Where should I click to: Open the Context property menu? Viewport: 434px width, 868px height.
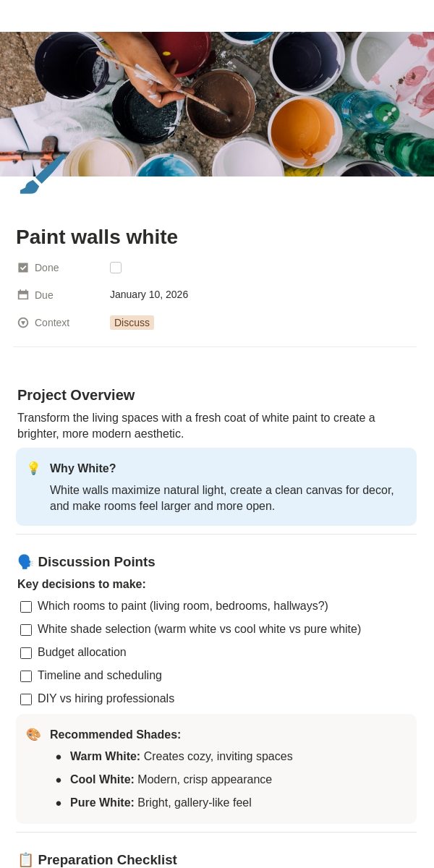52,323
